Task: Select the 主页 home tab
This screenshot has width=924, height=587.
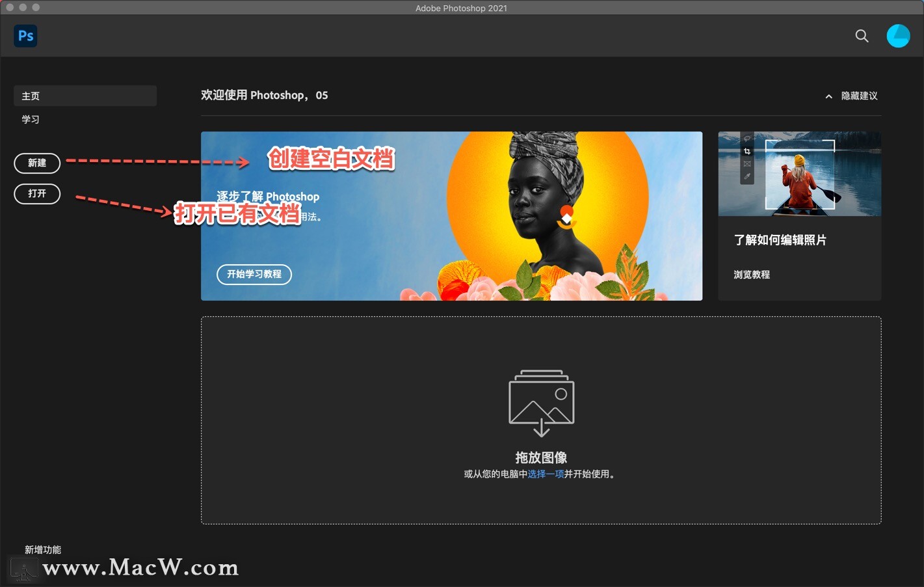Action: 85,96
